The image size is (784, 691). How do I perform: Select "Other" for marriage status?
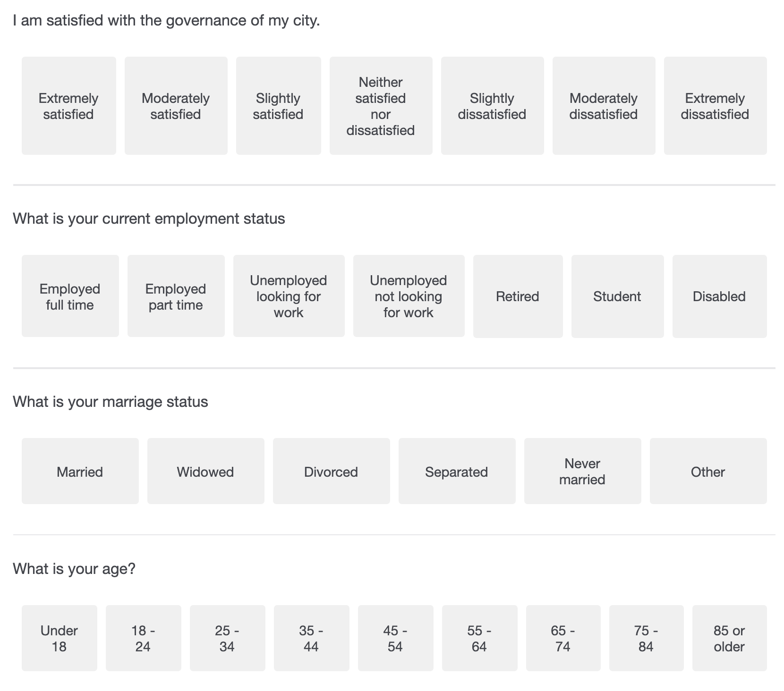tap(708, 471)
